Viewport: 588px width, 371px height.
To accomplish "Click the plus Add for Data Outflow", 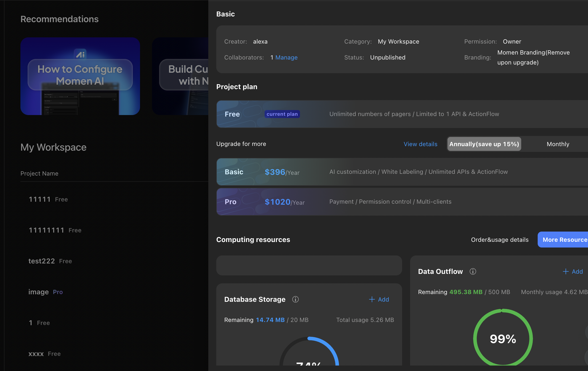I will click(573, 271).
